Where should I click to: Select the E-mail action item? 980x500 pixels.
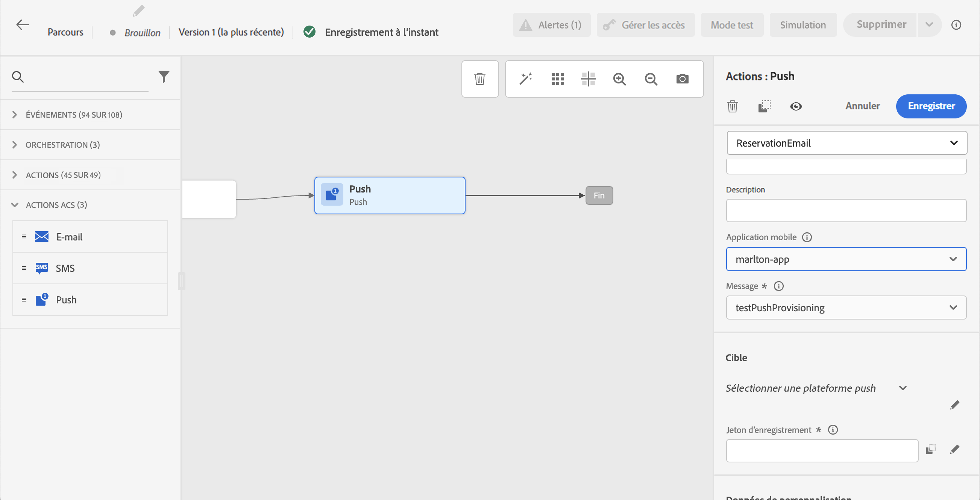69,236
